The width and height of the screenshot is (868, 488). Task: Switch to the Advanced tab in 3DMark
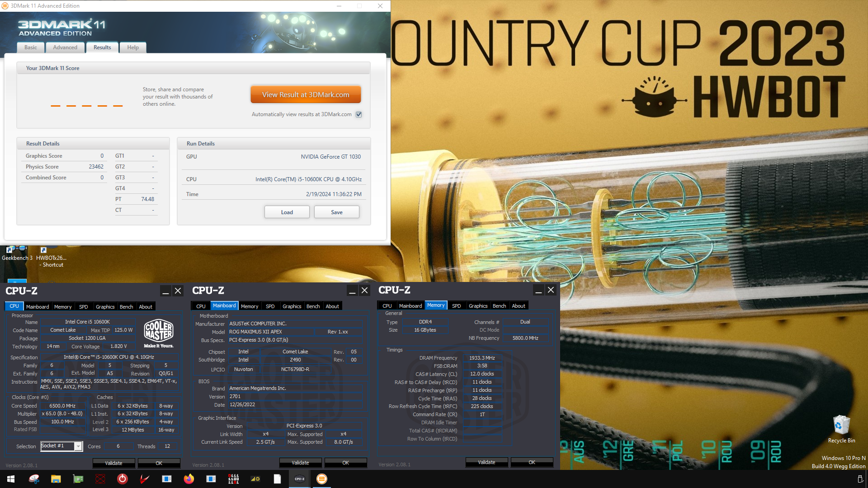click(65, 47)
